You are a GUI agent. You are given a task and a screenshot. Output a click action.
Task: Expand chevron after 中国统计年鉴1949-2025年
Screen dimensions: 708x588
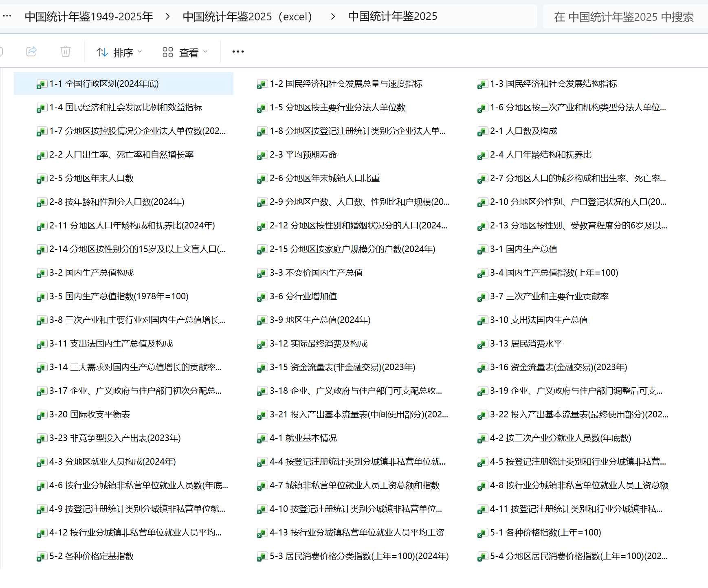(168, 17)
